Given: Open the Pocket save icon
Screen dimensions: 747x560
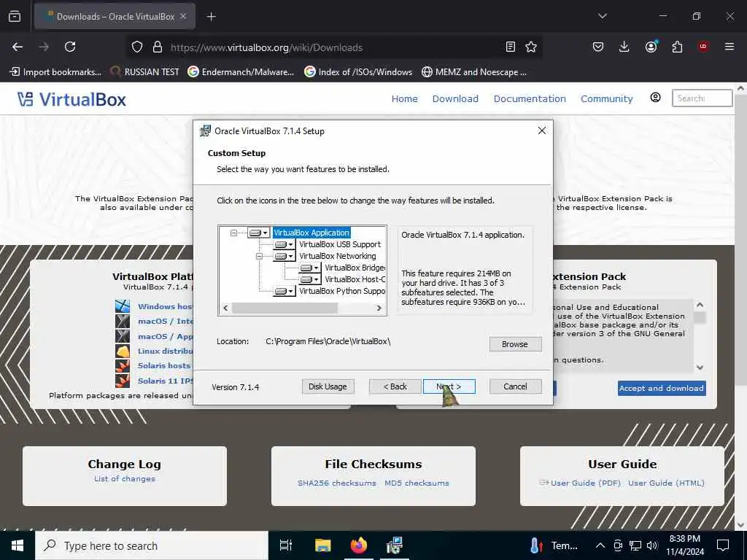Looking at the screenshot, I should [x=598, y=47].
